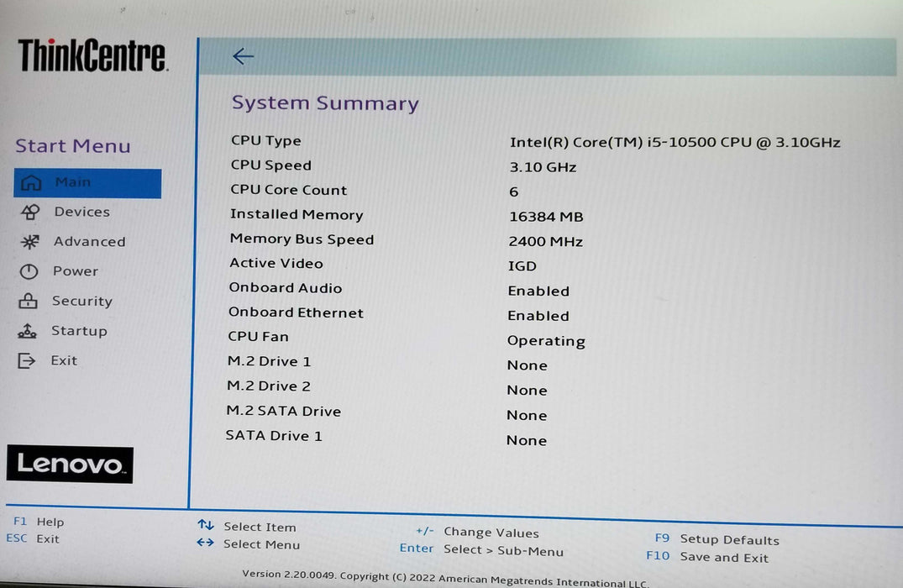Viewport: 903px width, 588px height.
Task: Click None value for M.2 SATA Drive
Action: [527, 415]
